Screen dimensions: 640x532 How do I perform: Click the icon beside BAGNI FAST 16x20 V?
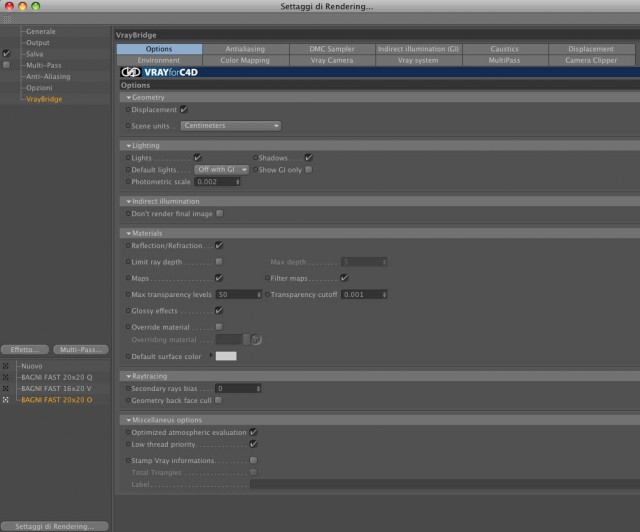(x=6, y=389)
